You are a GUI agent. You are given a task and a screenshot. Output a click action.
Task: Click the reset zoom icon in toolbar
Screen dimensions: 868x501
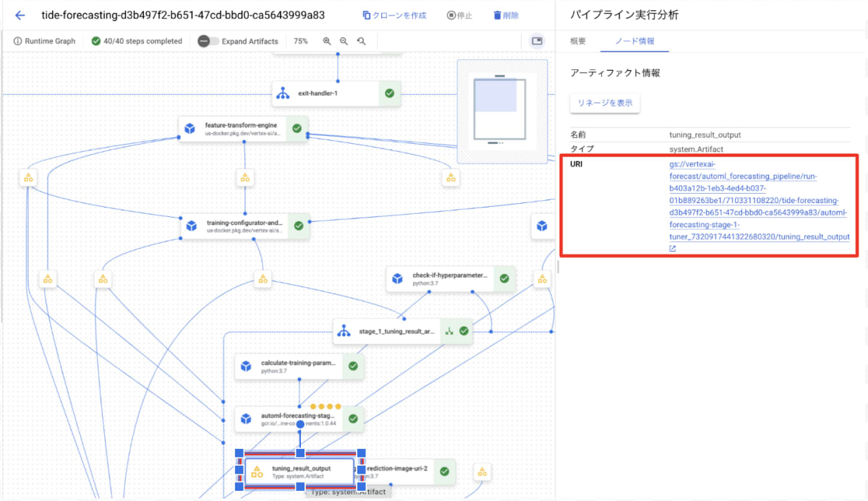coord(360,40)
